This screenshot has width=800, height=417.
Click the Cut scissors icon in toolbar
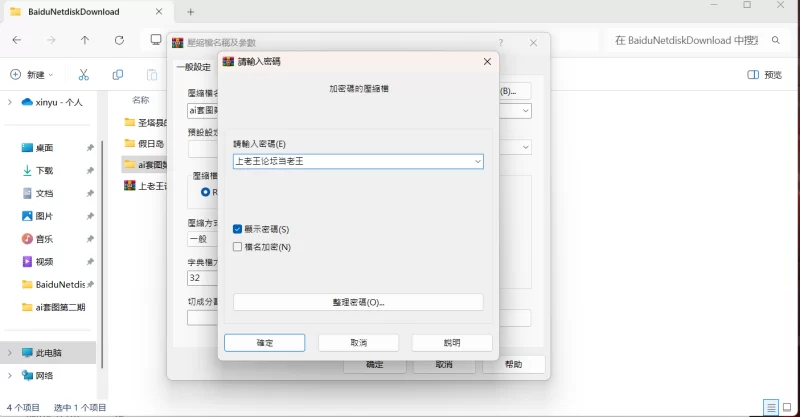84,75
